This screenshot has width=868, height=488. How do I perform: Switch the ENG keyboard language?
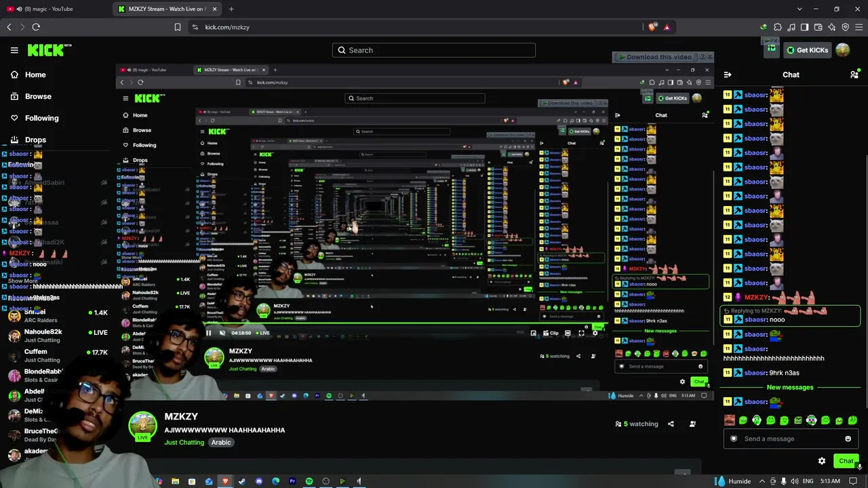pyautogui.click(x=808, y=481)
